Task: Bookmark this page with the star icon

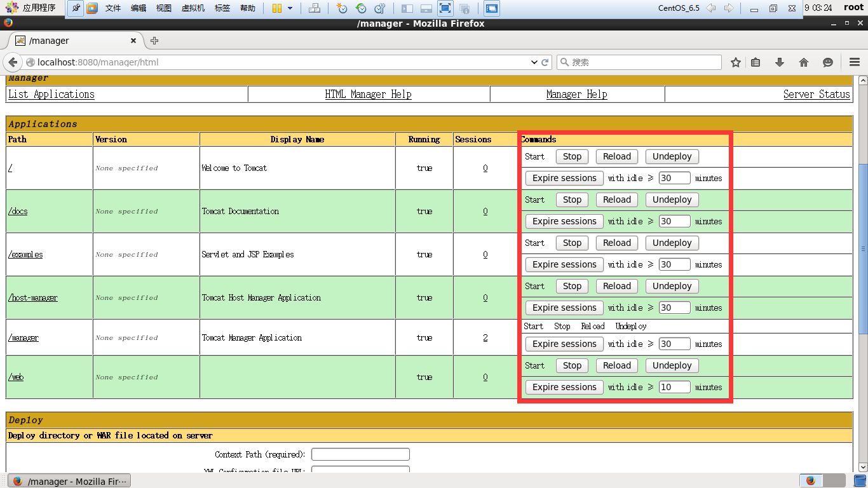Action: (x=736, y=62)
